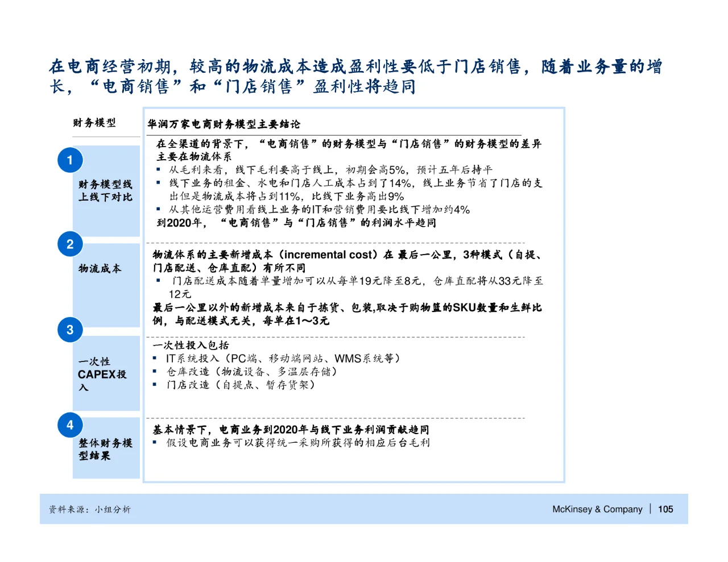Select the 物流成本 sidebar badge icon
This screenshot has width=728, height=562.
tap(69, 244)
